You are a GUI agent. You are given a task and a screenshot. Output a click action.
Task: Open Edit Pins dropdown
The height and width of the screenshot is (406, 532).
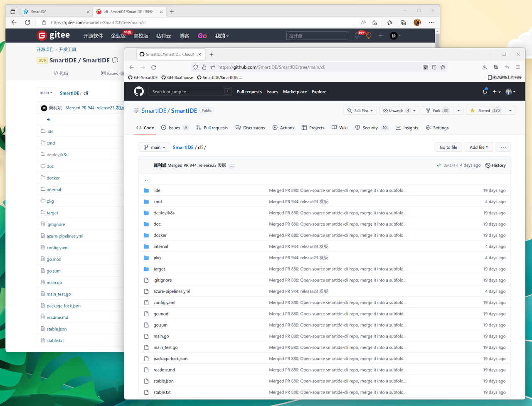coord(360,111)
